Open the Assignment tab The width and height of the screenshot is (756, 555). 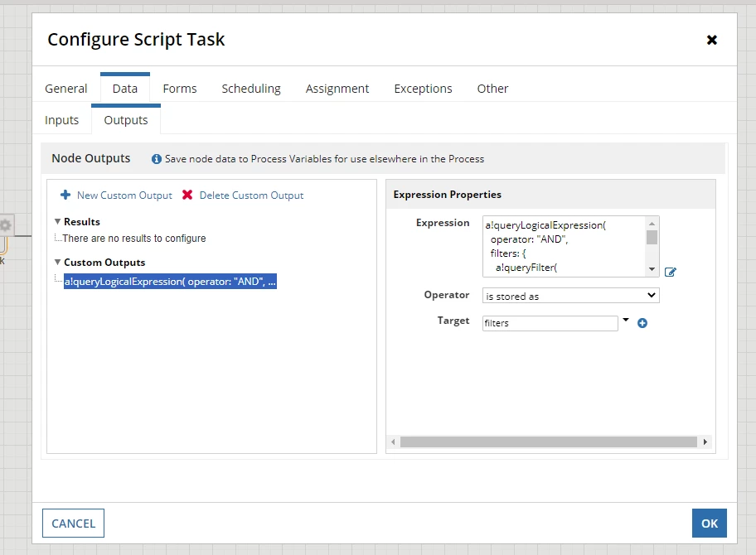pyautogui.click(x=337, y=89)
